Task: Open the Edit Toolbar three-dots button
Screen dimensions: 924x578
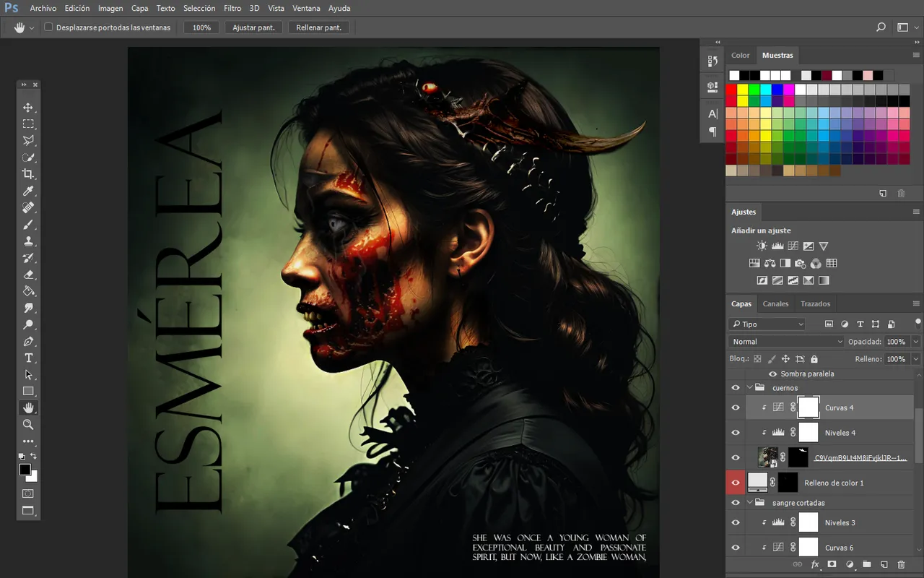Action: [x=29, y=441]
